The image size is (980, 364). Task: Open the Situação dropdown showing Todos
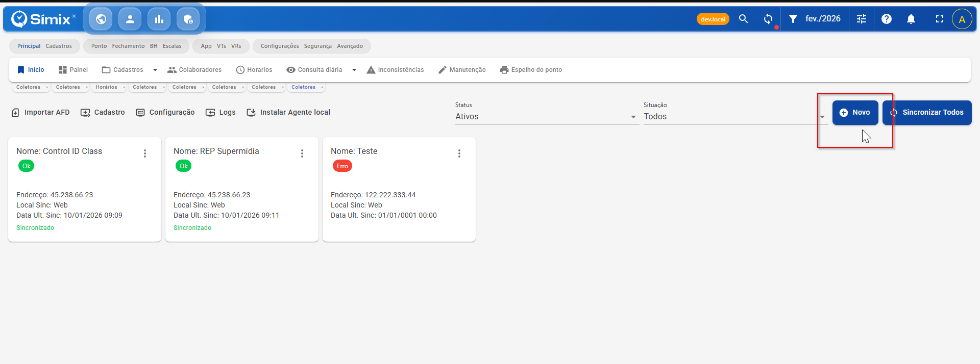pos(735,117)
